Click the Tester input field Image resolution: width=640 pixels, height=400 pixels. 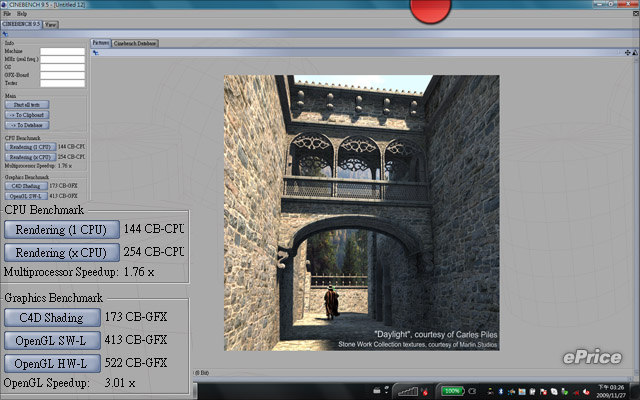62,83
